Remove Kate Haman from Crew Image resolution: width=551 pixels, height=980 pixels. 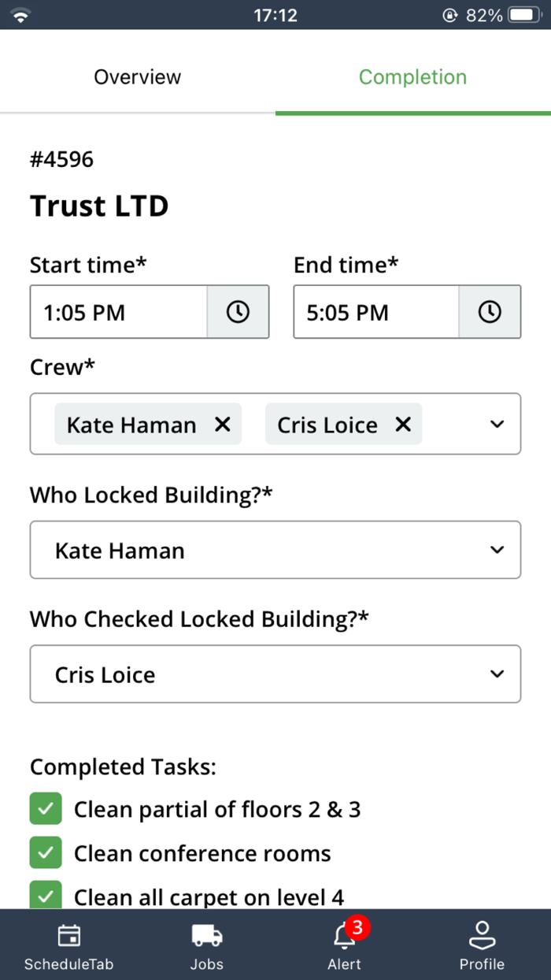click(223, 425)
